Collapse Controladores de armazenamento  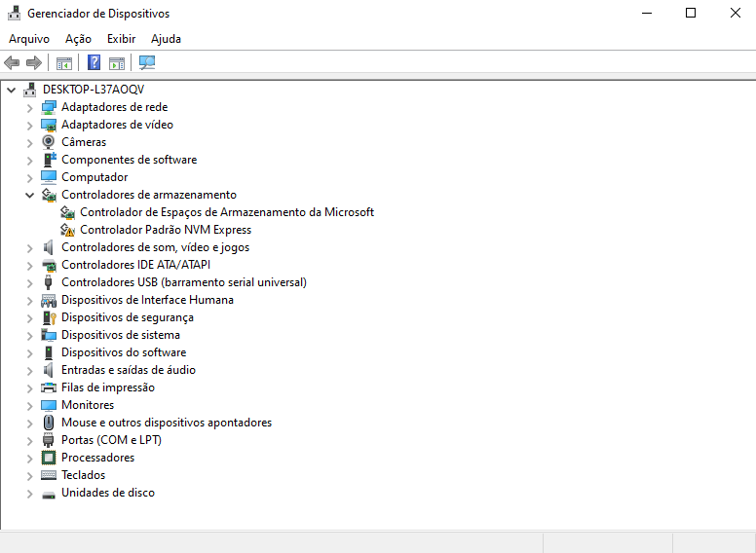pos(30,195)
